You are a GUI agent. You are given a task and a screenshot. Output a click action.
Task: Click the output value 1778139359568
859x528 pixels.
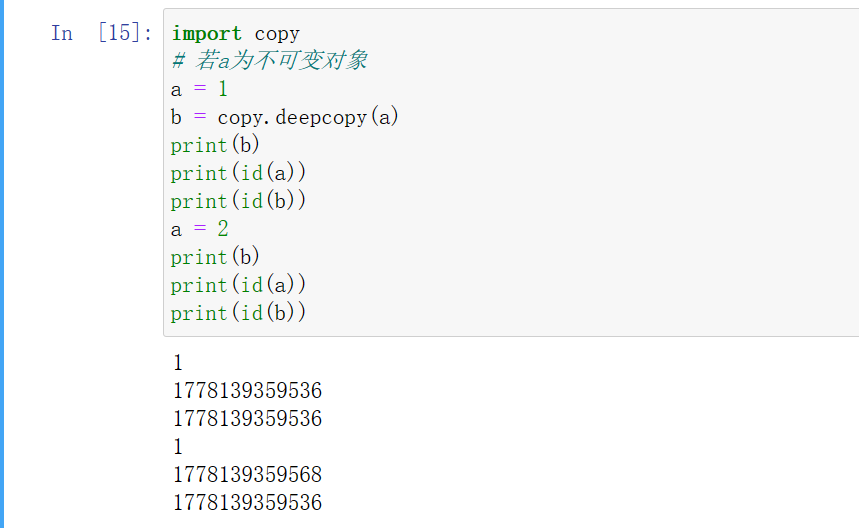pos(248,474)
